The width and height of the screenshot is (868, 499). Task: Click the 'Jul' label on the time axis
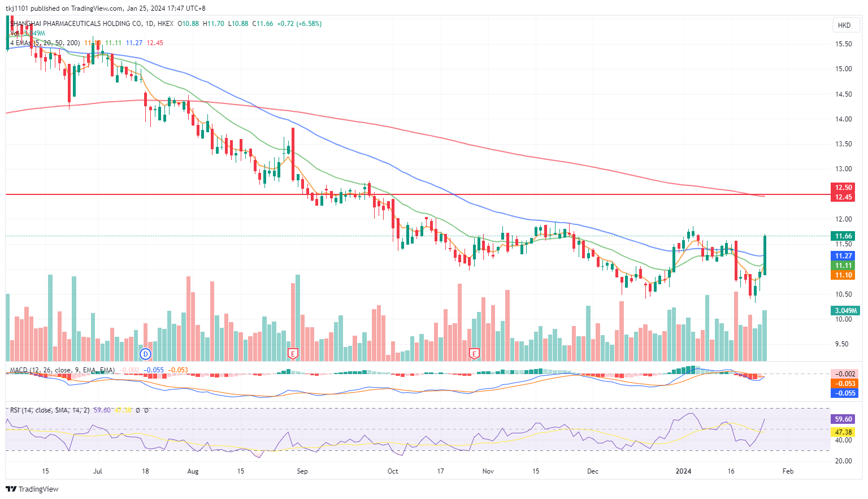click(x=98, y=471)
